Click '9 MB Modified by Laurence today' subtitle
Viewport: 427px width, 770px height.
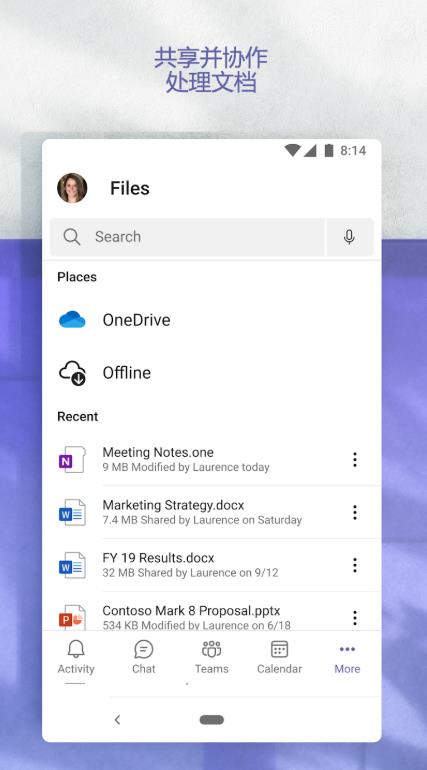click(186, 468)
